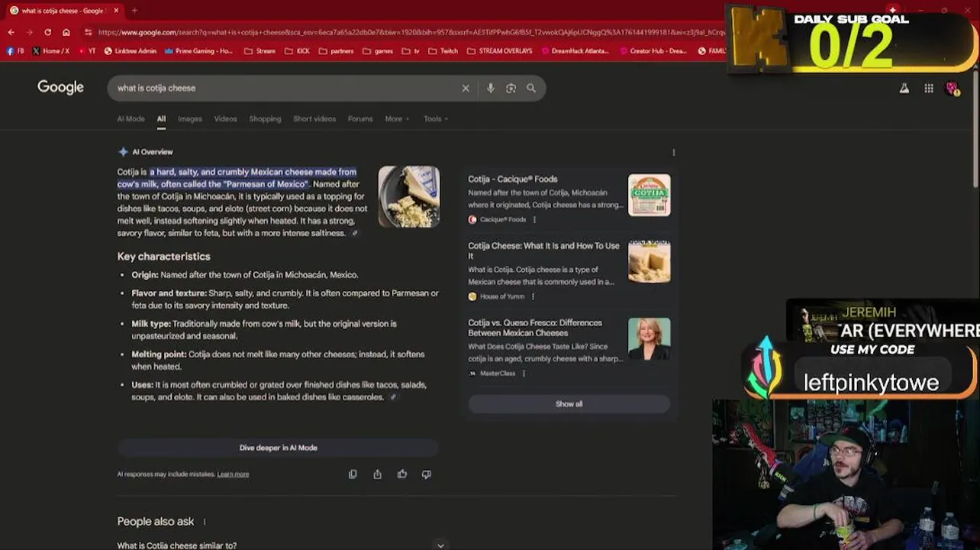Open the MasterClass woman portrait thumbnail

[x=650, y=338]
